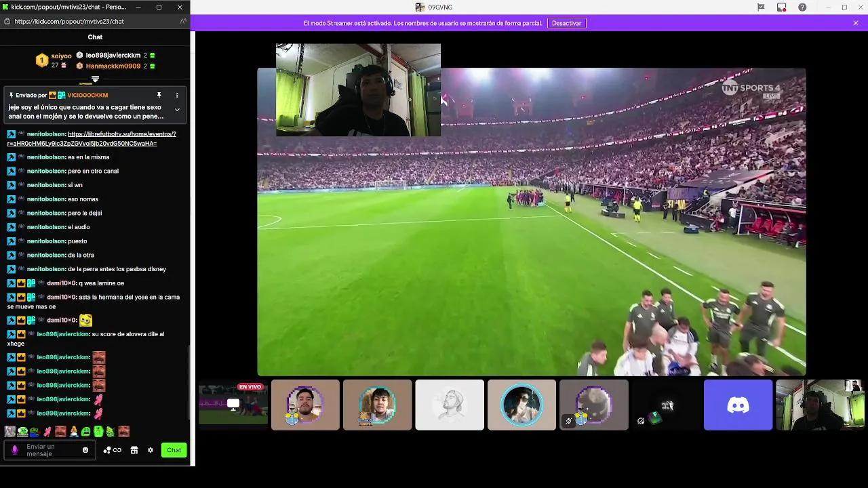Click the site info lock icon in address bar
The height and width of the screenshot is (488, 868).
7,22
